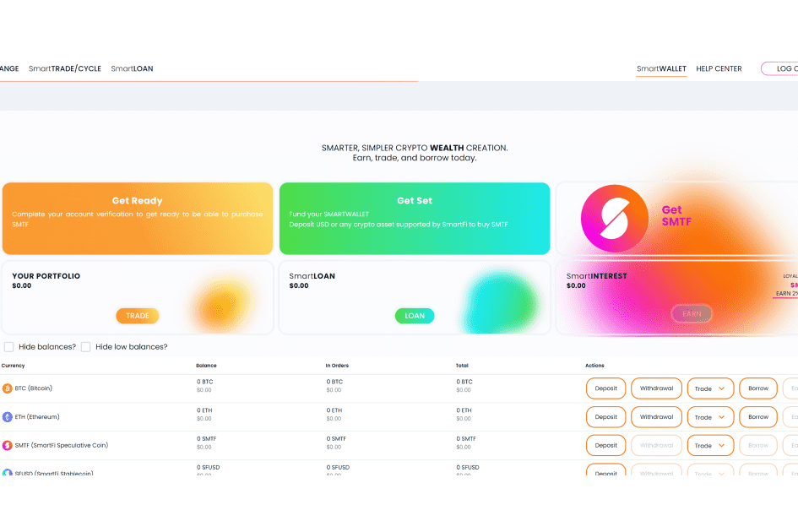Click Deposit for Bitcoin
The image size is (798, 532).
(x=605, y=388)
